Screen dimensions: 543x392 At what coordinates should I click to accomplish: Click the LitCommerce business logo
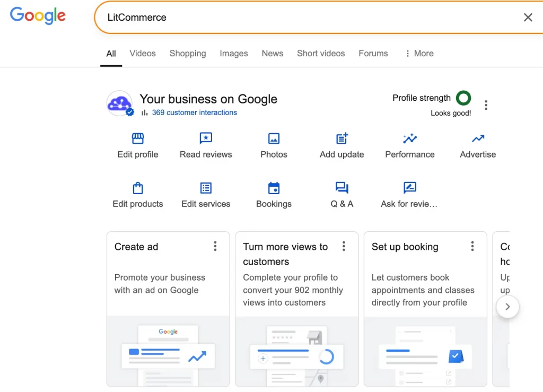click(x=119, y=103)
